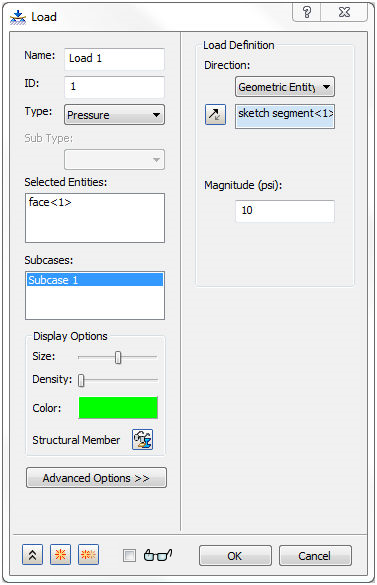Open the Structural Member icon button
This screenshot has height=585, width=377.
(x=143, y=439)
